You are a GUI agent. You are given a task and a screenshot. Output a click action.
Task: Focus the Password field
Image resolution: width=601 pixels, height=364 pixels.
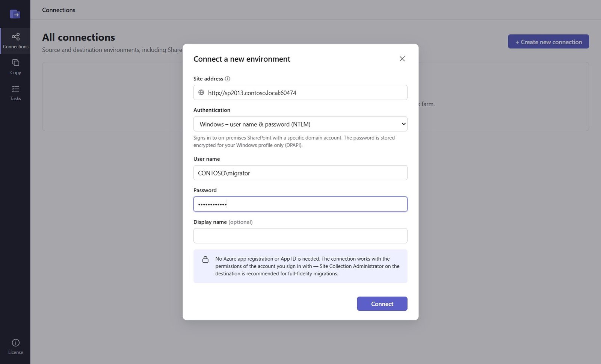pos(300,204)
